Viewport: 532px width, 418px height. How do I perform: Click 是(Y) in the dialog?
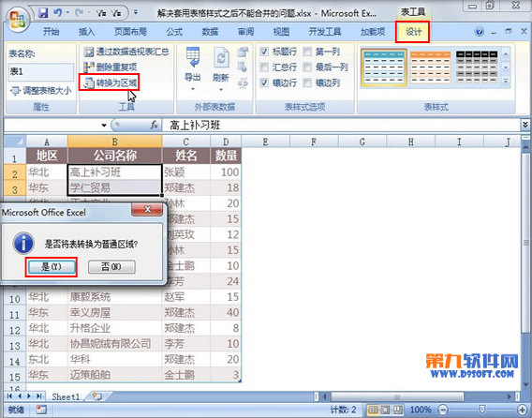[52, 267]
